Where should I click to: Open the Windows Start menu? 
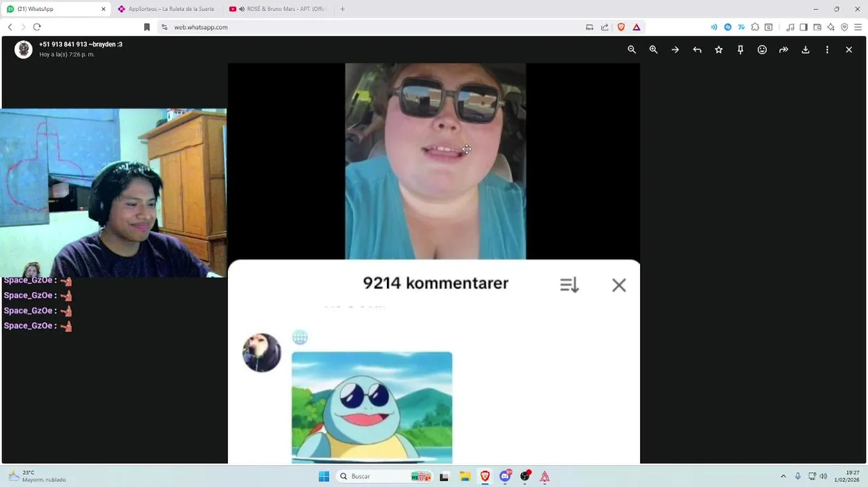(324, 476)
